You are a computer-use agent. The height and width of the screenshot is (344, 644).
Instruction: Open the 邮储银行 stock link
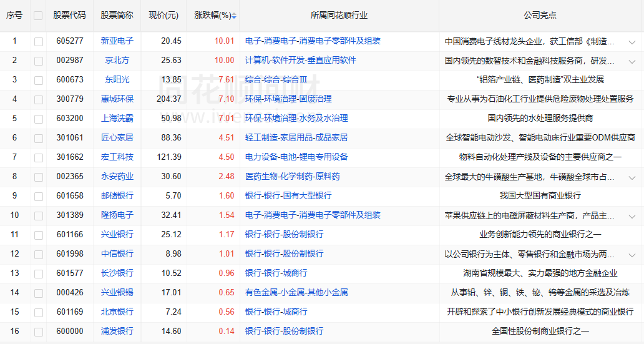117,195
